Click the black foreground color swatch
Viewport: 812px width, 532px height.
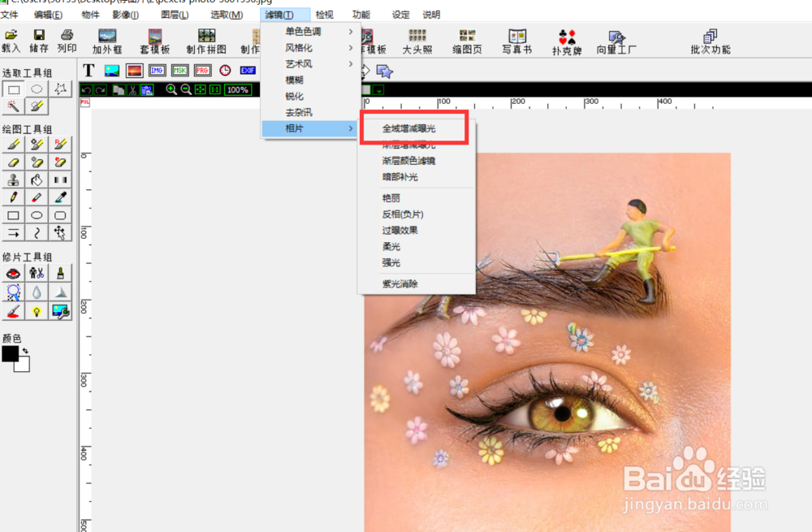click(10, 354)
